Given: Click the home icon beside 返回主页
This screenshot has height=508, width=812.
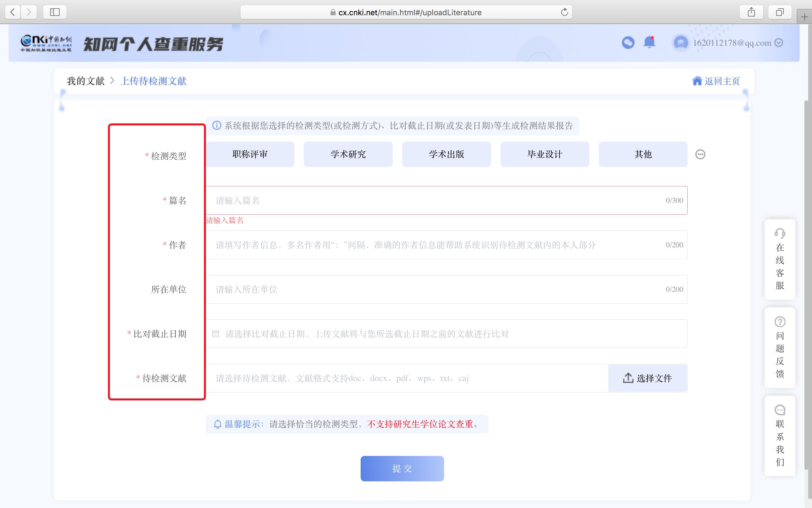Looking at the screenshot, I should [x=697, y=81].
